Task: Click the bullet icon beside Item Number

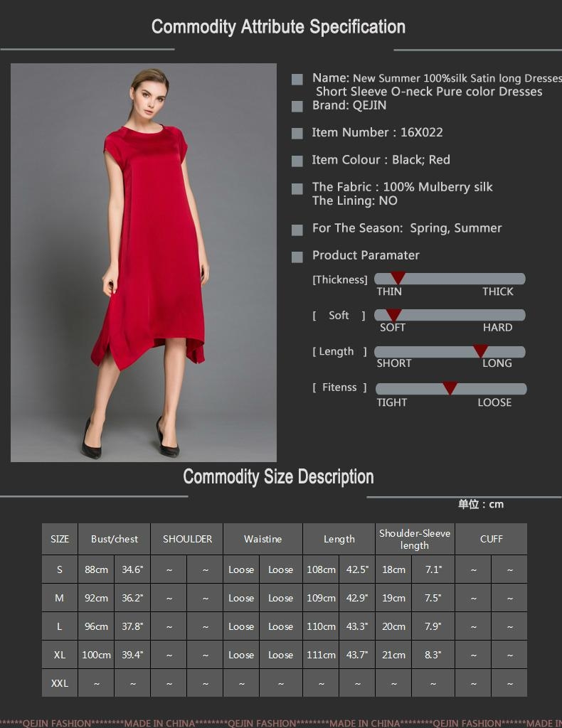Action: [297, 133]
